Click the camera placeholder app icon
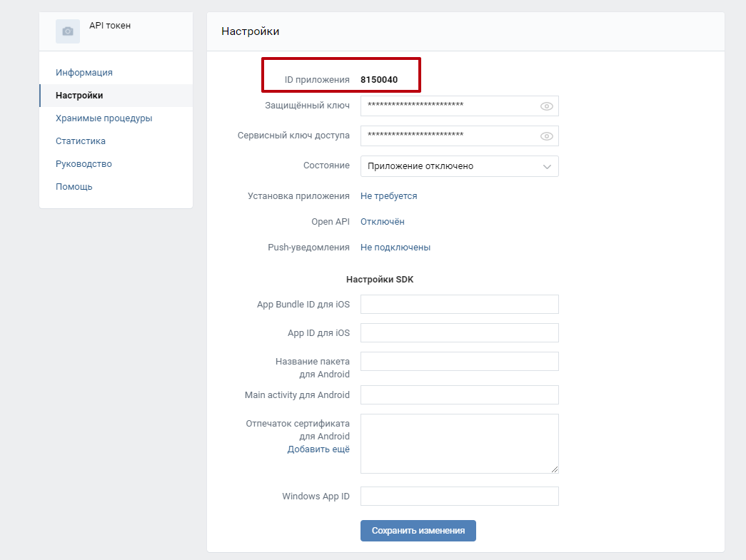Viewport: 746px width, 560px height. tap(68, 31)
